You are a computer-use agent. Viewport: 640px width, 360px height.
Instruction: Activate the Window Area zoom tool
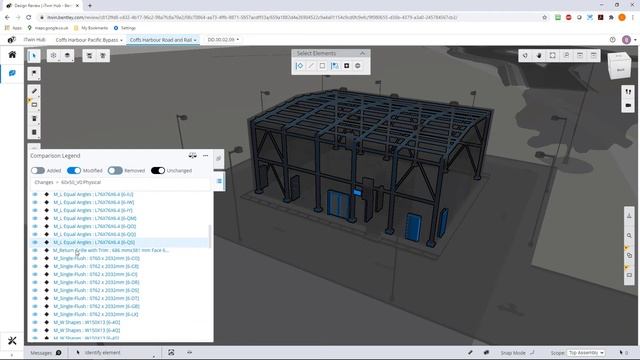(x=567, y=56)
